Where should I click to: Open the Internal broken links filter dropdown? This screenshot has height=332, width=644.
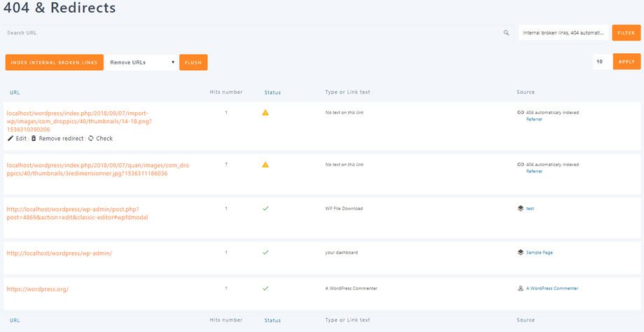(x=563, y=33)
